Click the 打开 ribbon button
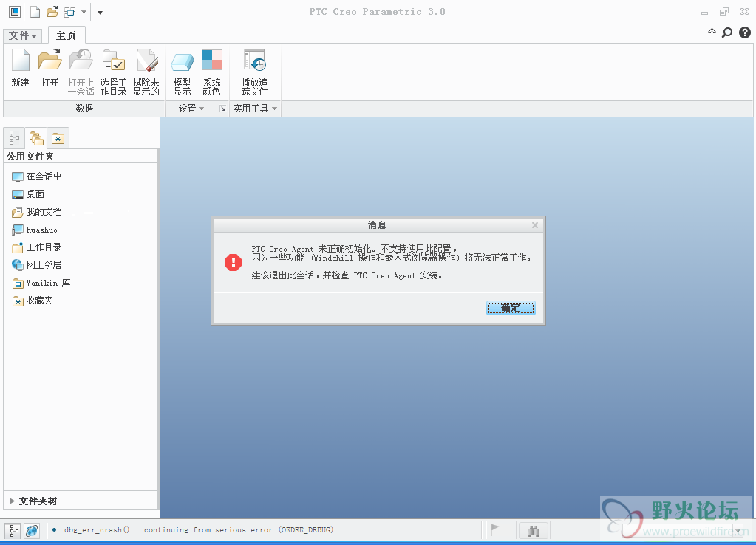Viewport: 756px width, 545px height. [50, 68]
